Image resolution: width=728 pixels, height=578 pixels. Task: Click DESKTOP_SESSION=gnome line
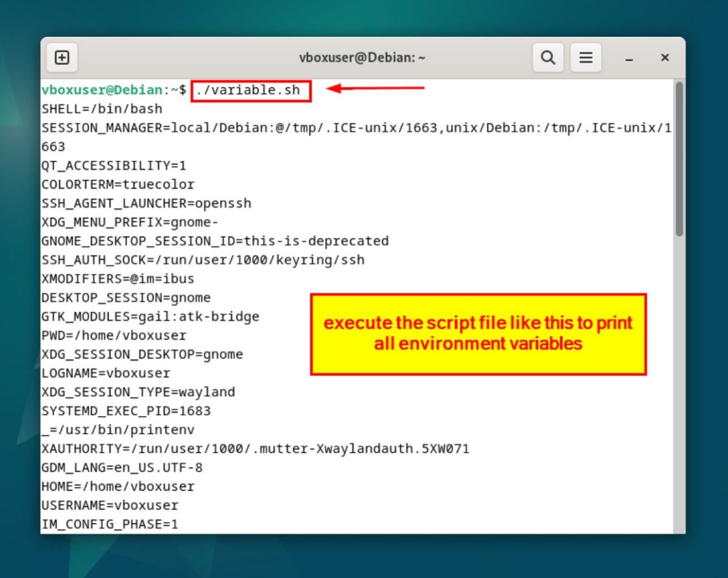coord(126,297)
